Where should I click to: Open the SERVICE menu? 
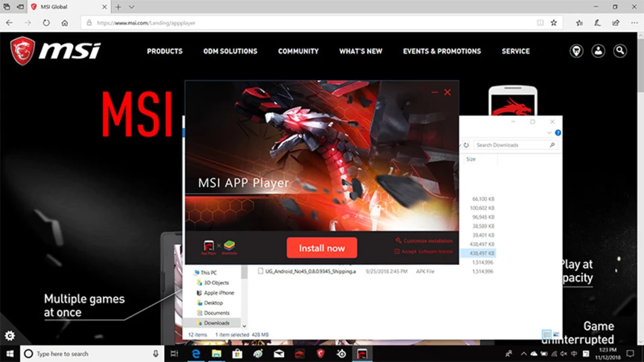pos(515,51)
